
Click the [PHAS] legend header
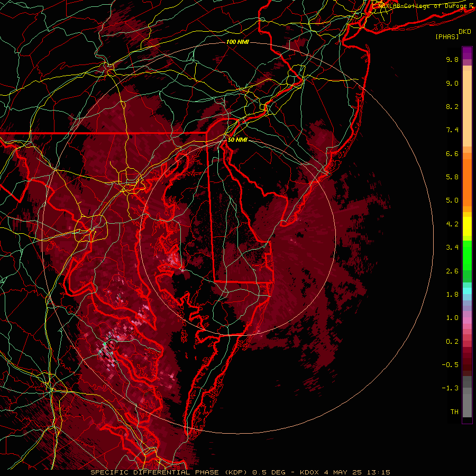(x=447, y=36)
